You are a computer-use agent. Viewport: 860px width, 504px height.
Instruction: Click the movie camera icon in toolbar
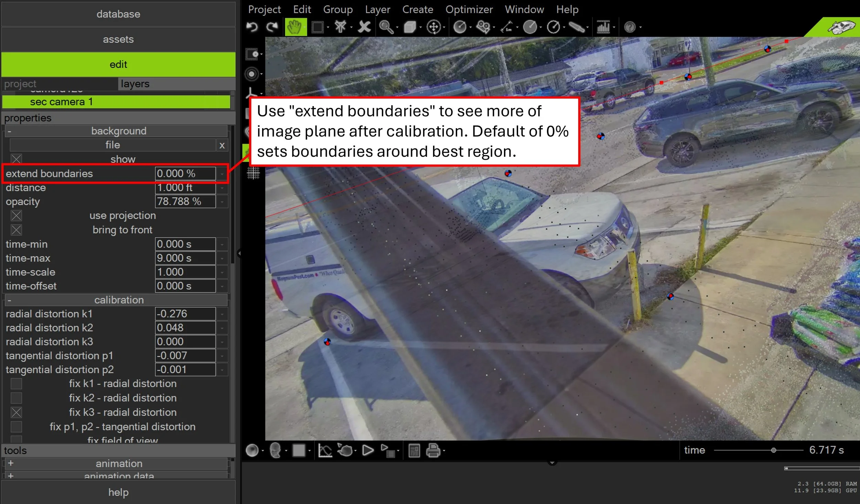coord(483,27)
